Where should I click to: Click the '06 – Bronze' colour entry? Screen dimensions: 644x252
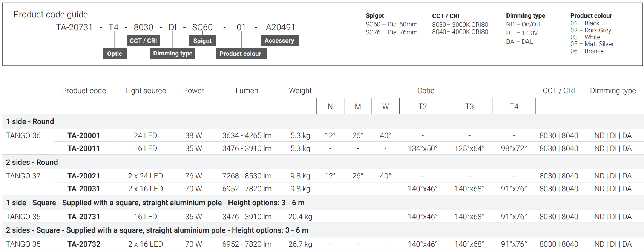coord(587,51)
